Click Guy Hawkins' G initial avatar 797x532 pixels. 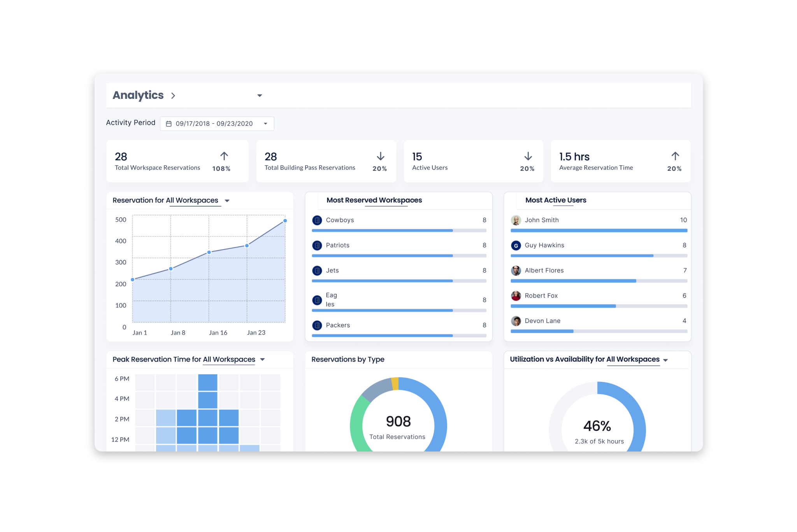tap(516, 246)
